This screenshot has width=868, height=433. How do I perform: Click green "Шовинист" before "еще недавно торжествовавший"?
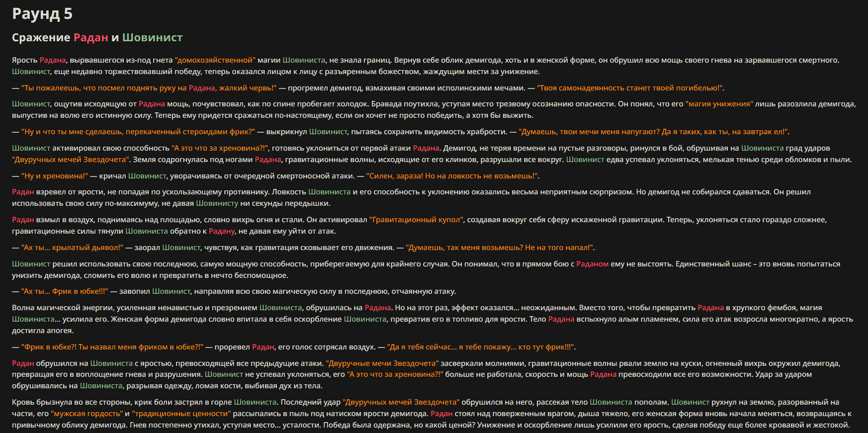[31, 72]
